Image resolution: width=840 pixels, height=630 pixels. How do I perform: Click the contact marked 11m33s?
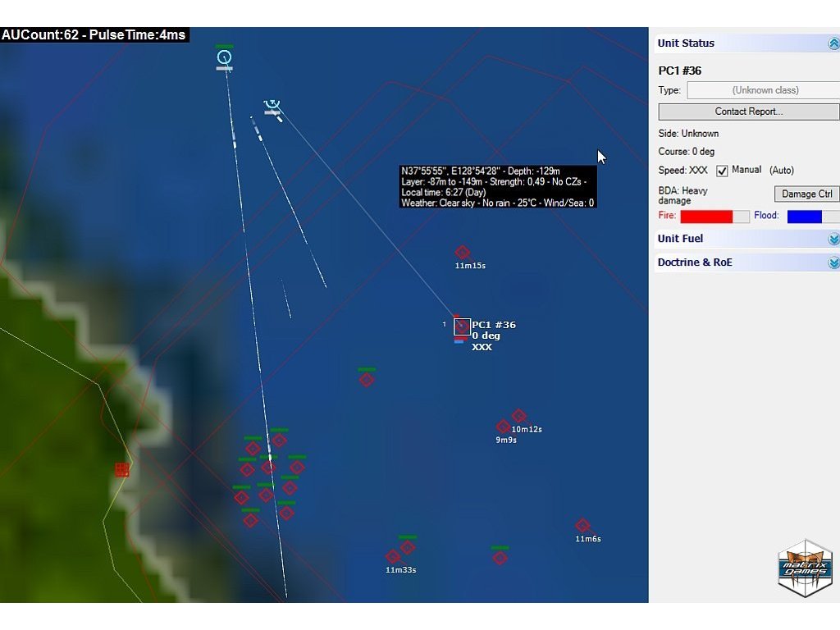393,557
